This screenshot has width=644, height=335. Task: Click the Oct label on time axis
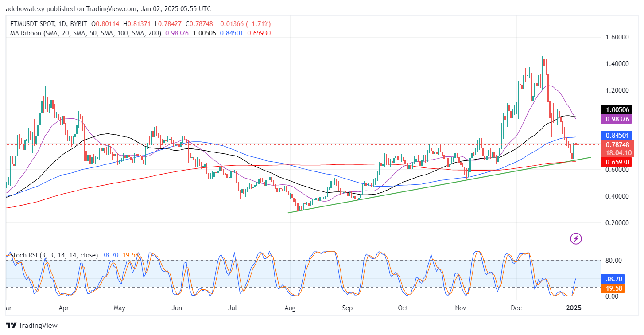403,307
